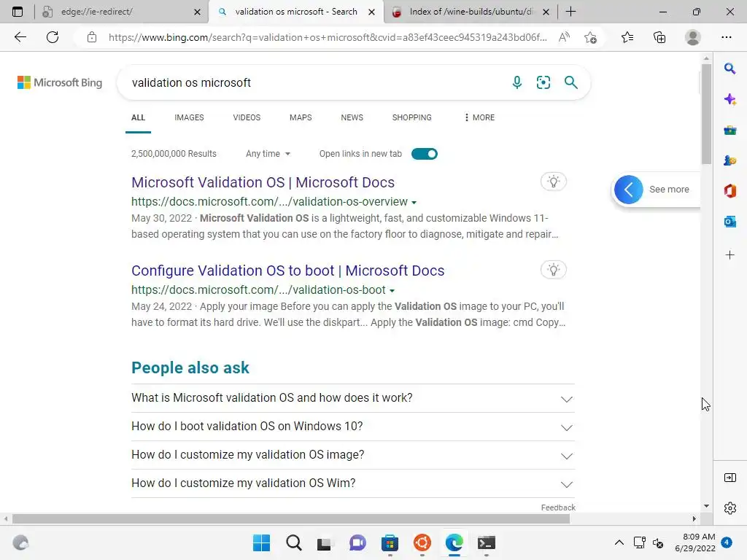Open the sidebar Search icon
This screenshot has height=560, width=747.
coord(729,69)
